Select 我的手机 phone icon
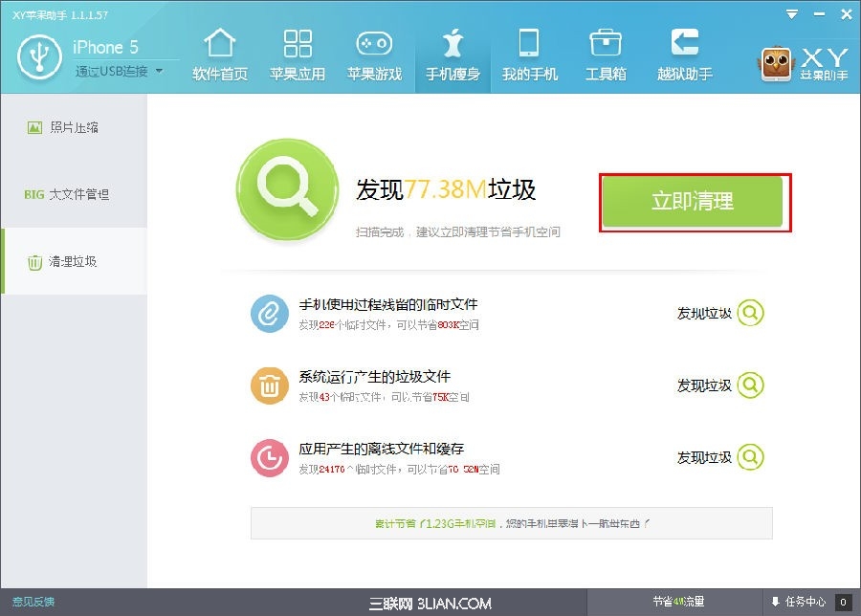The width and height of the screenshot is (861, 616). pos(529,55)
